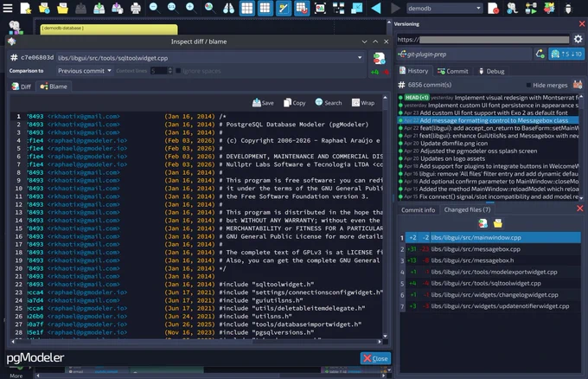This screenshot has width=588, height=379.
Task: Open the elephant database import icon
Action: pos(512,8)
